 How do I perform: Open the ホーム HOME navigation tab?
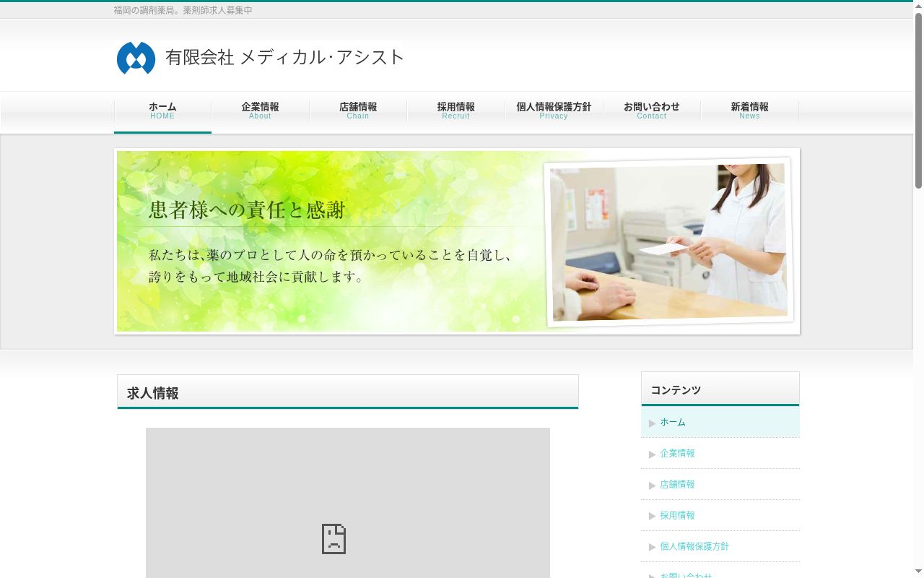click(x=162, y=112)
